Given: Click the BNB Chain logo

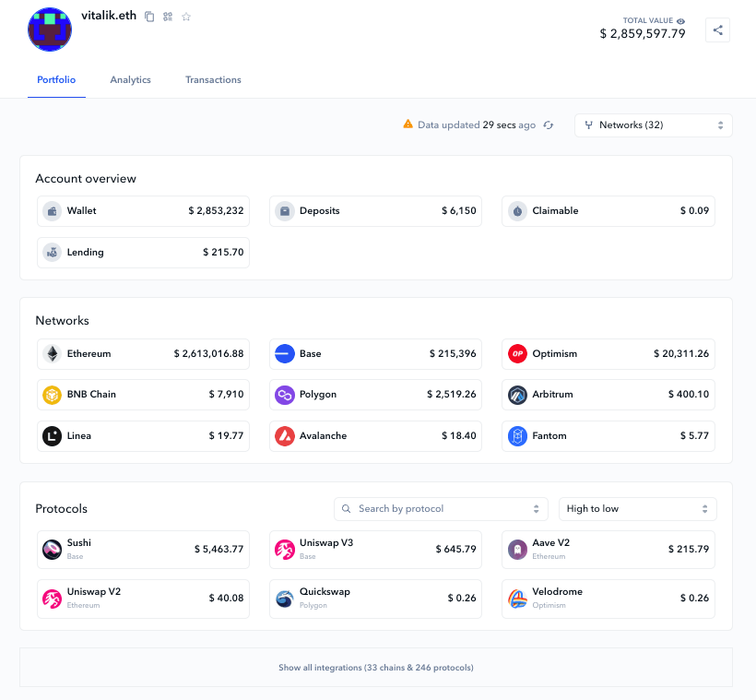Looking at the screenshot, I should click(x=52, y=395).
